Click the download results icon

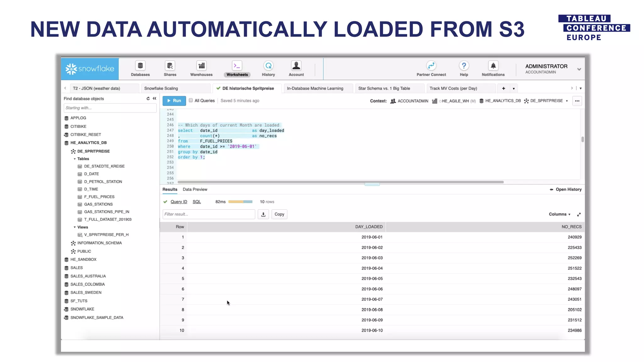pos(263,214)
